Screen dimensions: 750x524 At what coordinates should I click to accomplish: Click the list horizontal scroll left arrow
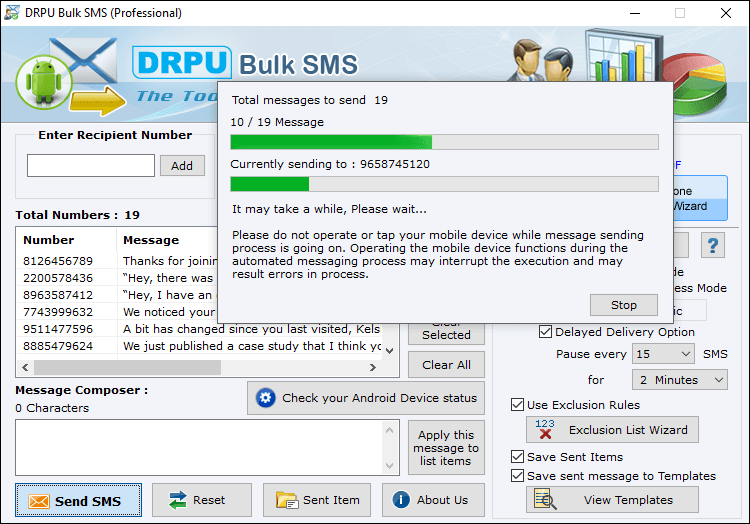pos(25,367)
